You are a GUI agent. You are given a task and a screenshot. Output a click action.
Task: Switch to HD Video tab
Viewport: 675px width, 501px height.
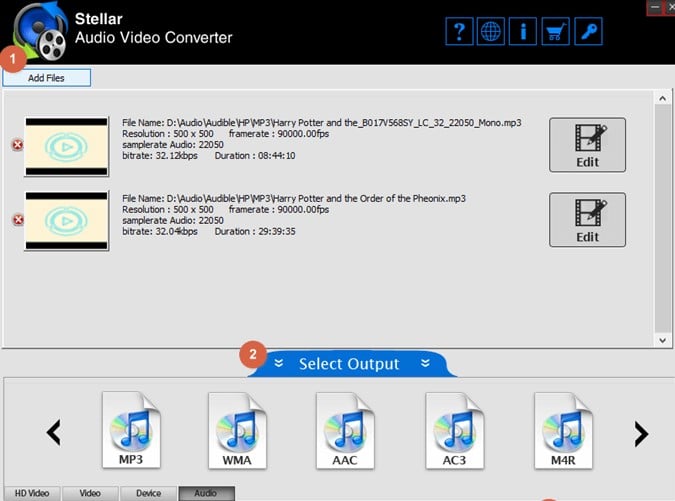pos(32,493)
